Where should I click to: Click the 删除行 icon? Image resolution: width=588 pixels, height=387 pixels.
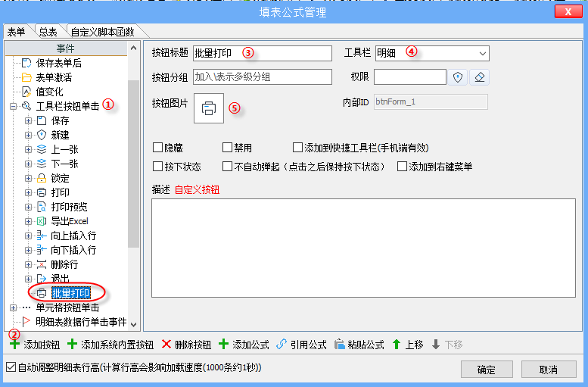pyautogui.click(x=42, y=264)
